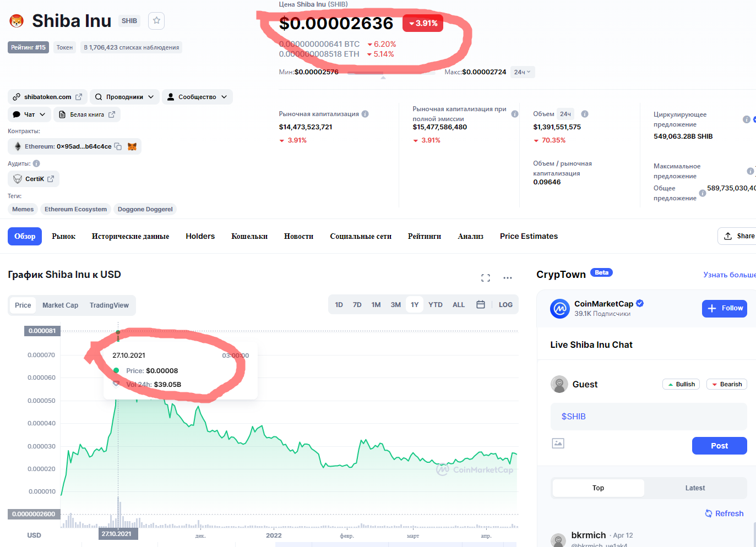Image resolution: width=756 pixels, height=547 pixels.
Task: Open the Узнать больше link
Action: pyautogui.click(x=730, y=275)
